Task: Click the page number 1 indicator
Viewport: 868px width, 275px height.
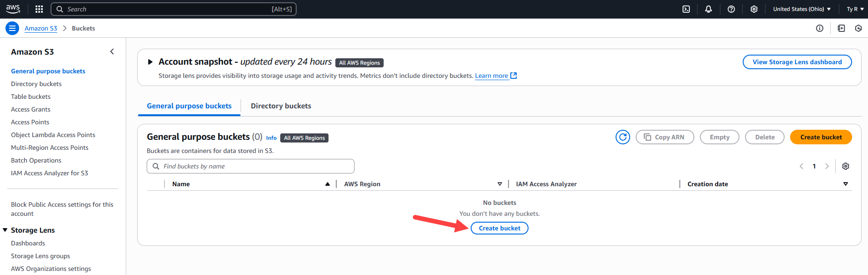Action: [x=814, y=166]
